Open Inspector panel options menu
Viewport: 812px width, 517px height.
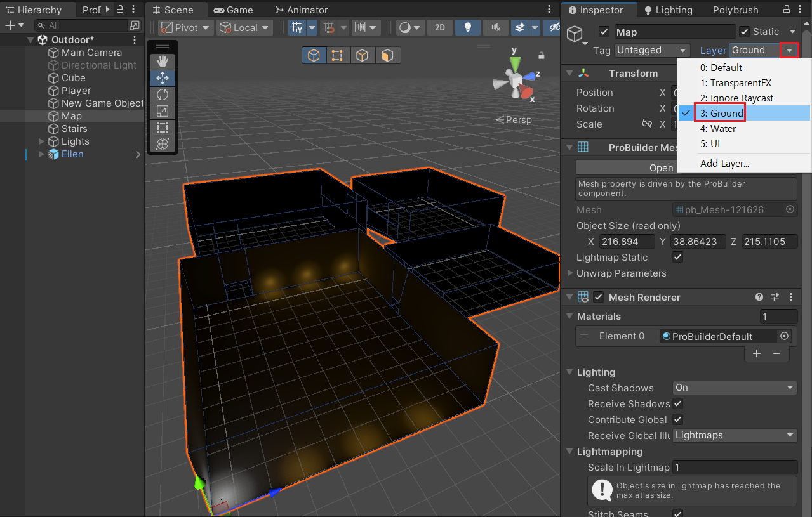801,10
